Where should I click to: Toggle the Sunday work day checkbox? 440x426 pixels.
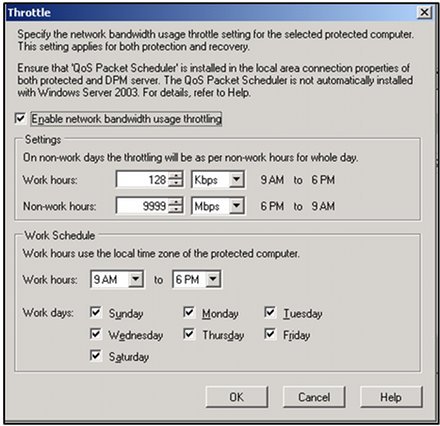click(x=96, y=312)
